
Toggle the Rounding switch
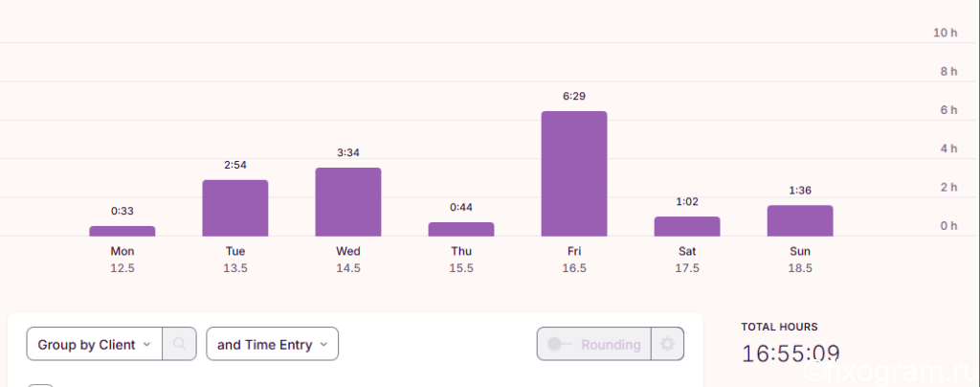557,345
